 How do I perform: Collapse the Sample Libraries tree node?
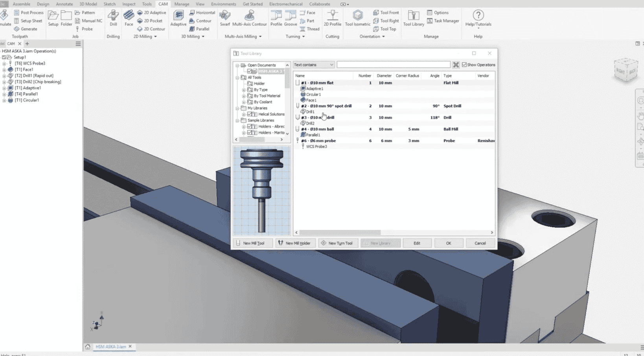click(x=237, y=121)
